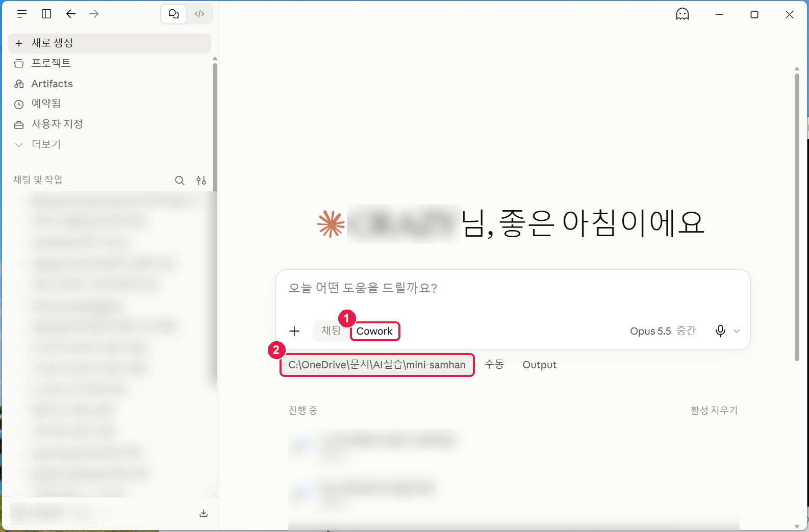Switch to chat mode icon
The image size is (809, 532).
(174, 14)
